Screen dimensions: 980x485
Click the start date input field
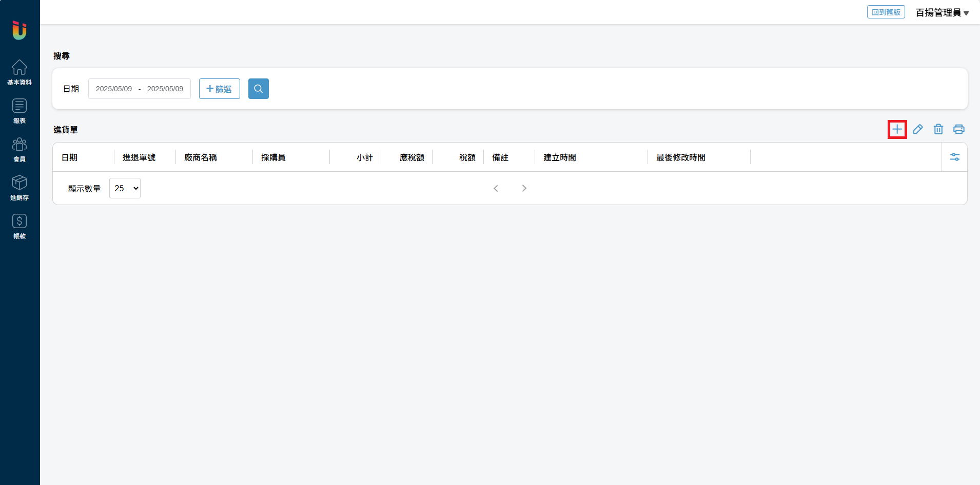(114, 89)
